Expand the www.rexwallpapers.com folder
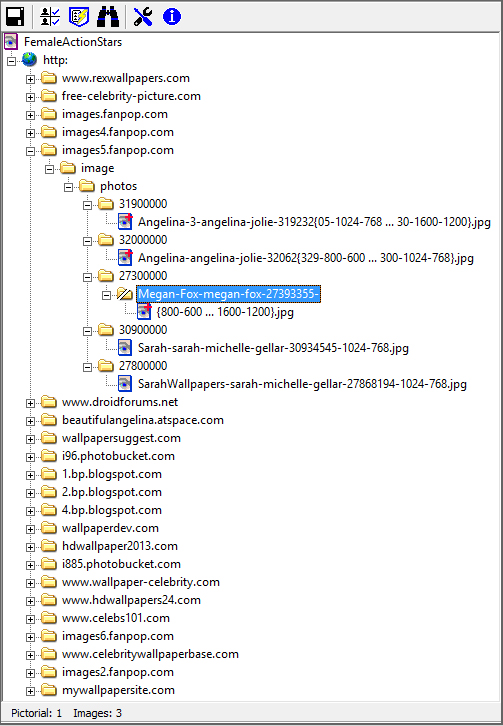The height and width of the screenshot is (726, 503). pos(30,79)
